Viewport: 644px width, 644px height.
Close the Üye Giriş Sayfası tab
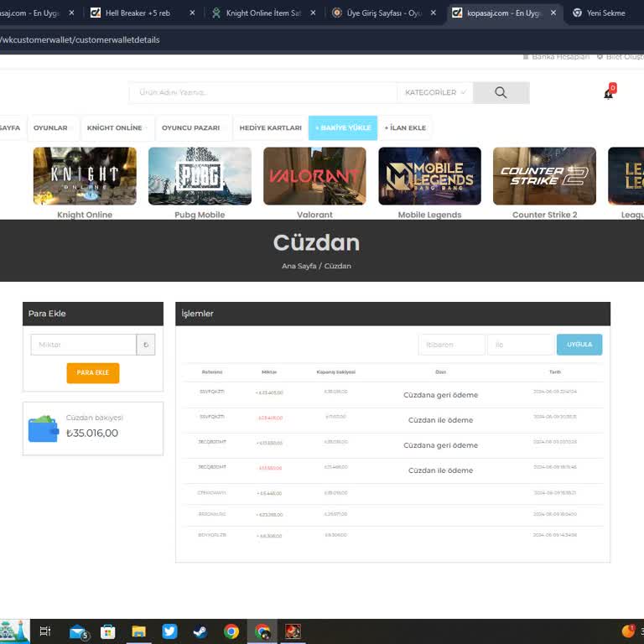tap(434, 13)
